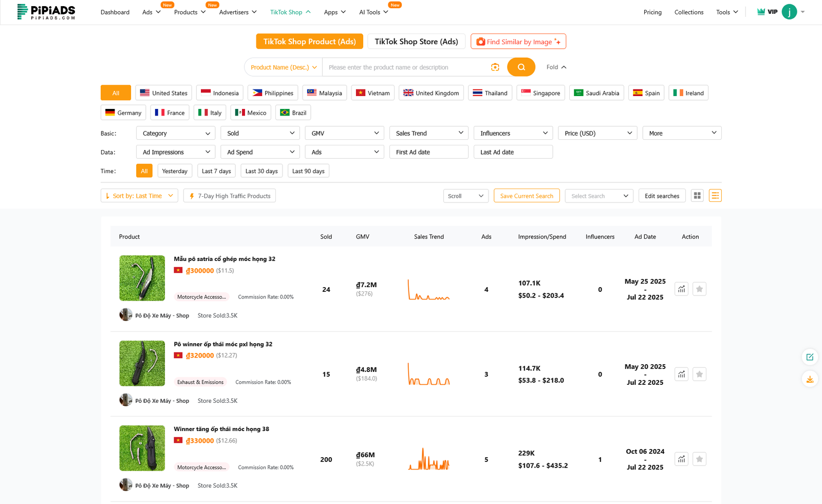Open the Winner tăng ốp thái product thumbnail

(x=142, y=448)
